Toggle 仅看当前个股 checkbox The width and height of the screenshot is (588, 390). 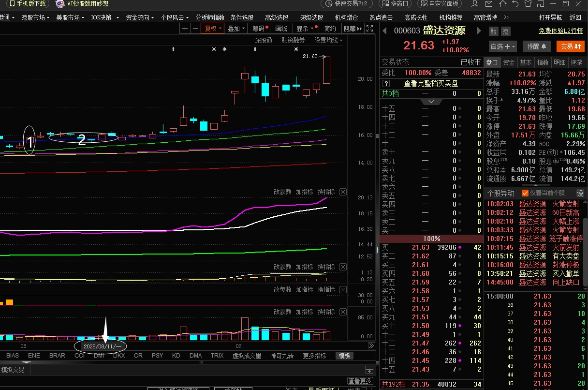tap(525, 193)
